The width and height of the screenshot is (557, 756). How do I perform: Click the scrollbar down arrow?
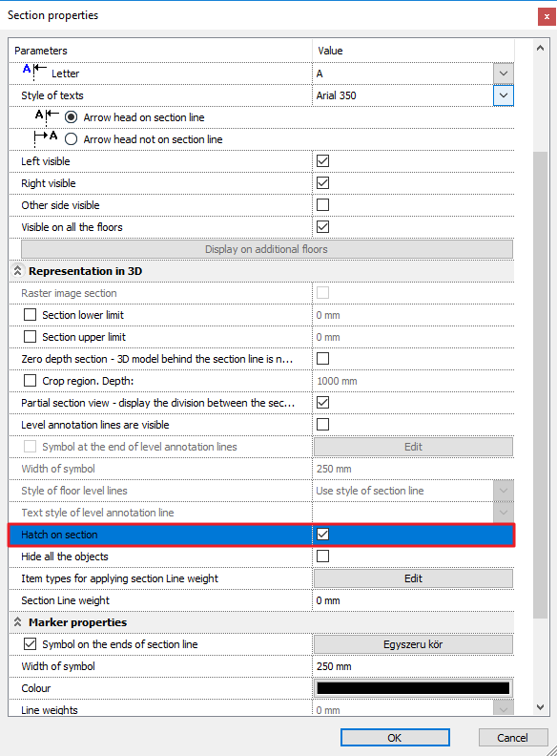point(540,707)
